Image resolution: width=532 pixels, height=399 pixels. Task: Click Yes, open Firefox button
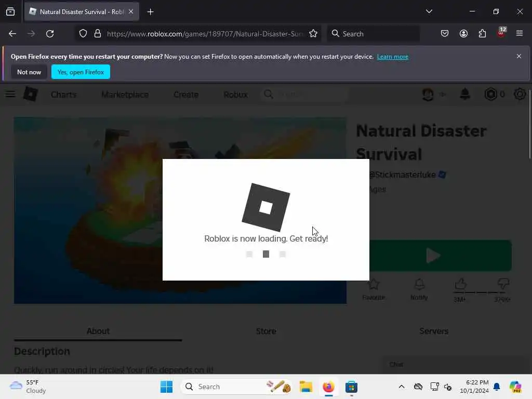tap(81, 72)
